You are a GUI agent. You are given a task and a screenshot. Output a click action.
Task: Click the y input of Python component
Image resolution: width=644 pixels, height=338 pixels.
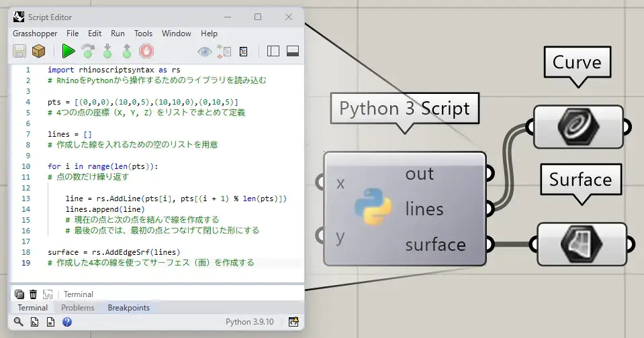340,237
